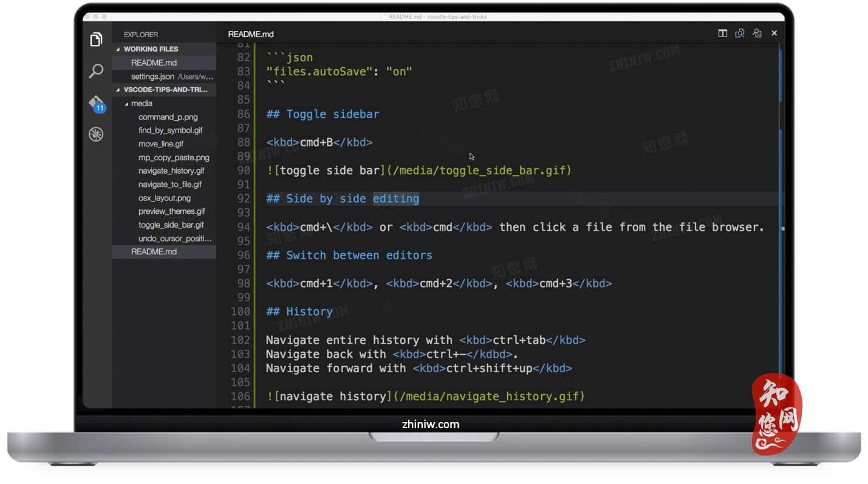
Task: Switch to the README.md editor tab
Action: (x=251, y=34)
